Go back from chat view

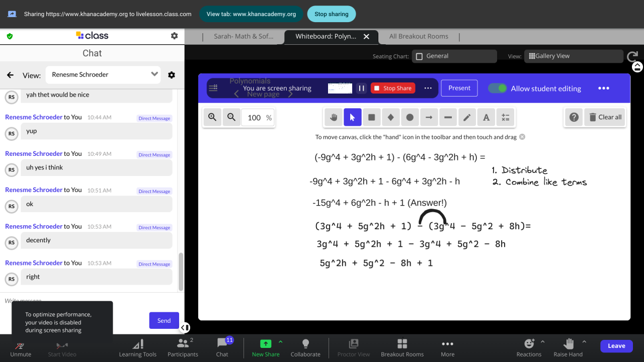[10, 75]
